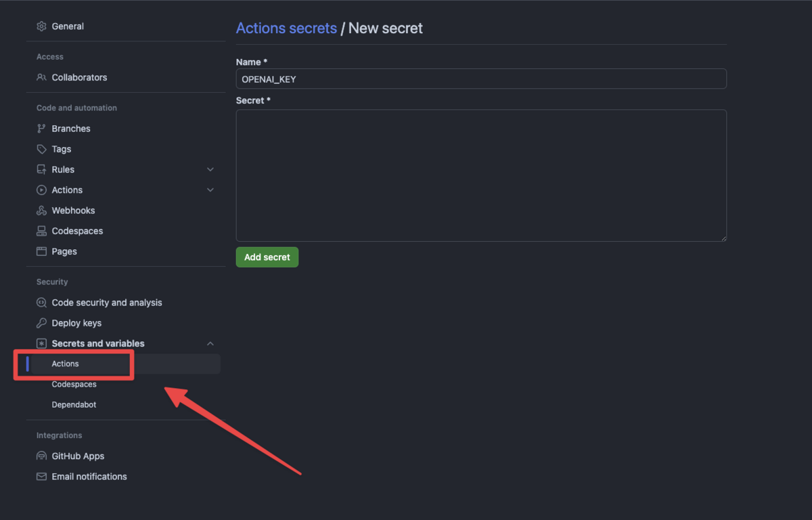
Task: Click the Email notifications mail icon
Action: [41, 476]
